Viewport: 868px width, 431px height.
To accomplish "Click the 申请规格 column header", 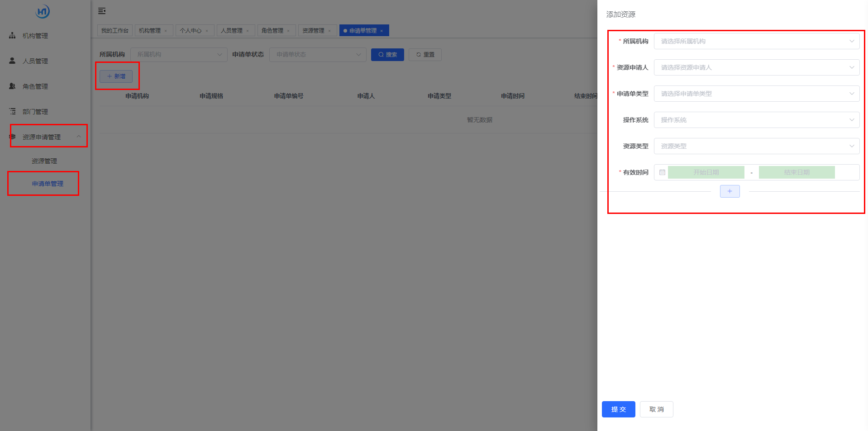I will click(211, 96).
